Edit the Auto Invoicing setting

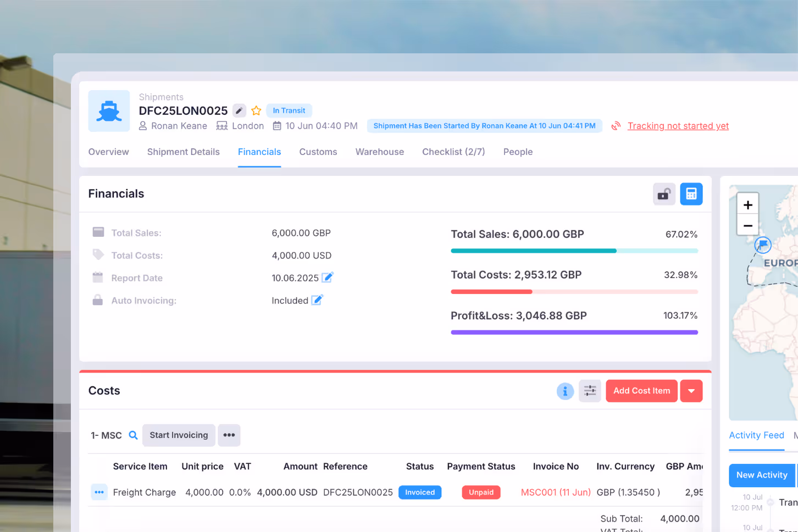pyautogui.click(x=317, y=300)
